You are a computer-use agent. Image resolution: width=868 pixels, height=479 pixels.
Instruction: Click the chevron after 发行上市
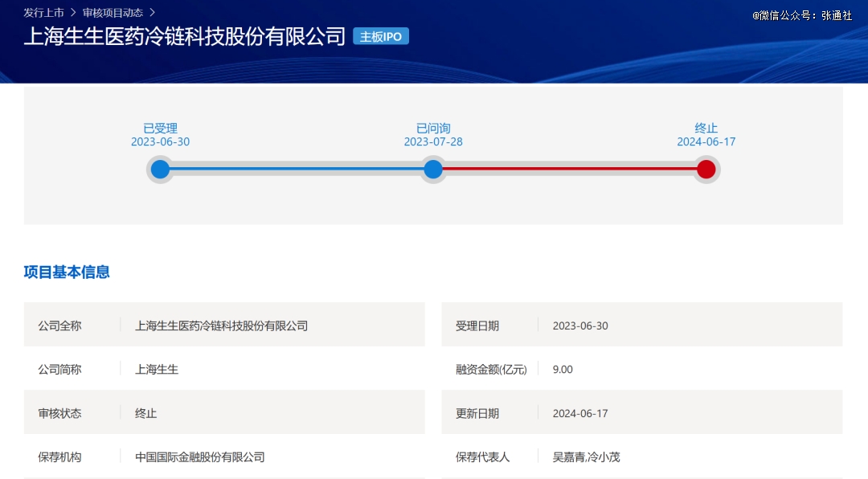[x=72, y=13]
